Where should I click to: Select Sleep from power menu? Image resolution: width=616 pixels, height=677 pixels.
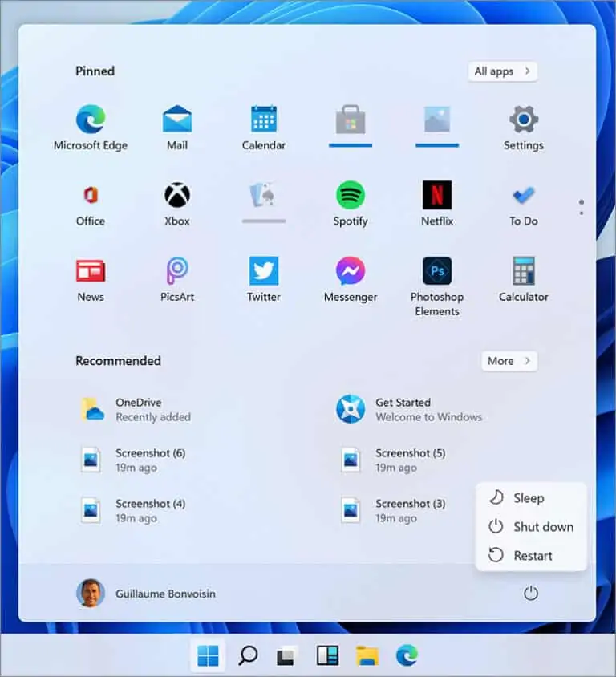point(531,498)
